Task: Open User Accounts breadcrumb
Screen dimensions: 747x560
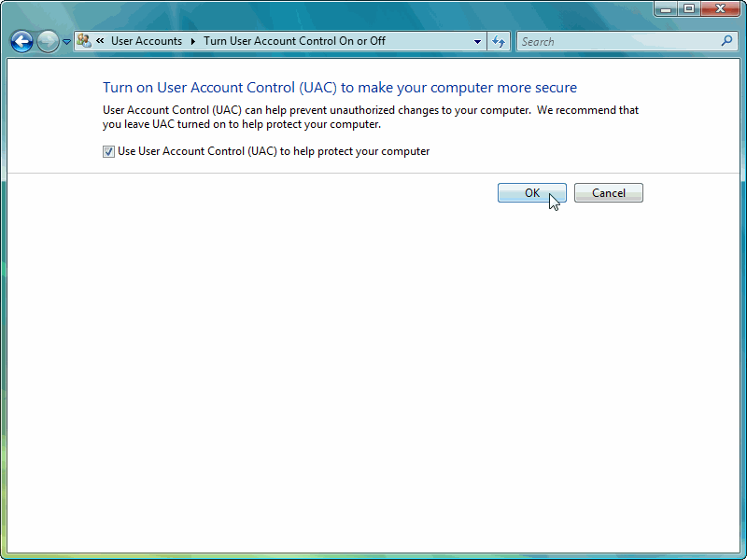Action: (x=147, y=41)
